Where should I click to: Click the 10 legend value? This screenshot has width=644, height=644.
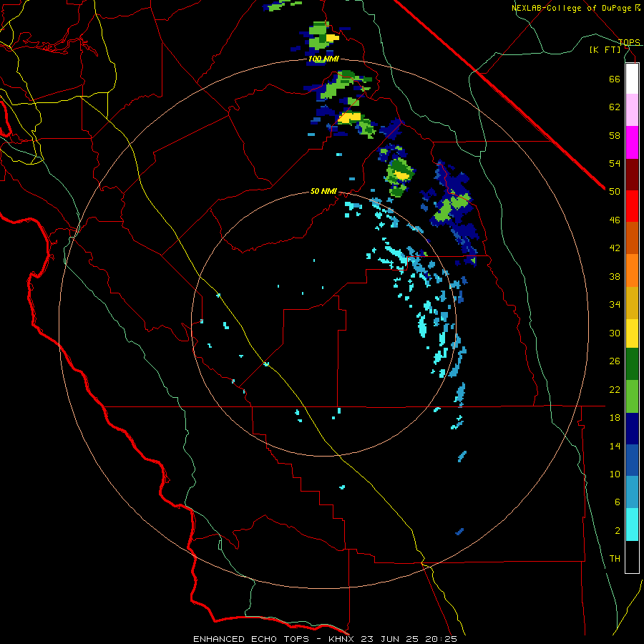615,474
